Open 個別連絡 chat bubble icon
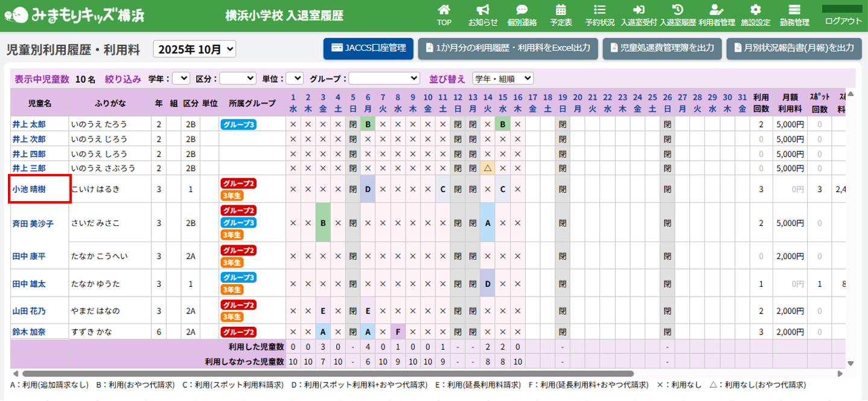Image resolution: width=868 pixels, height=401 pixels. 522,15
